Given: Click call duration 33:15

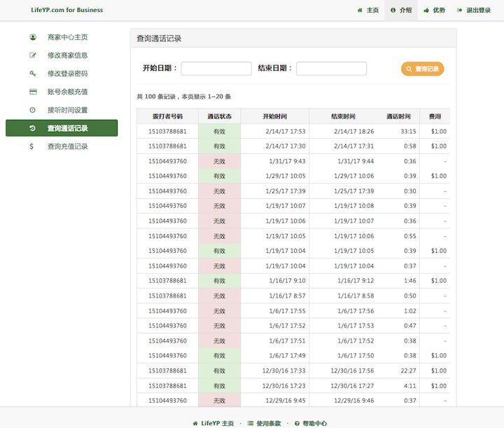Looking at the screenshot, I should pos(408,131).
